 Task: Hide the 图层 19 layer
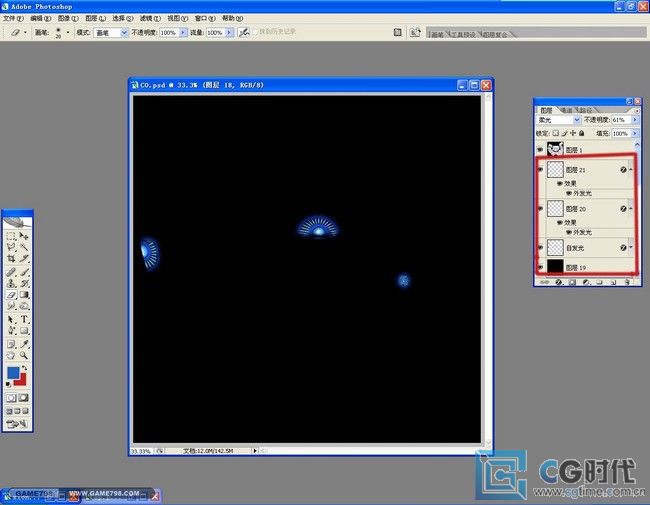(x=540, y=267)
